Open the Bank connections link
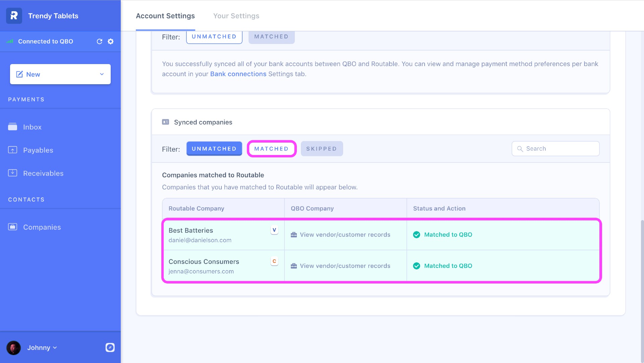 point(238,74)
